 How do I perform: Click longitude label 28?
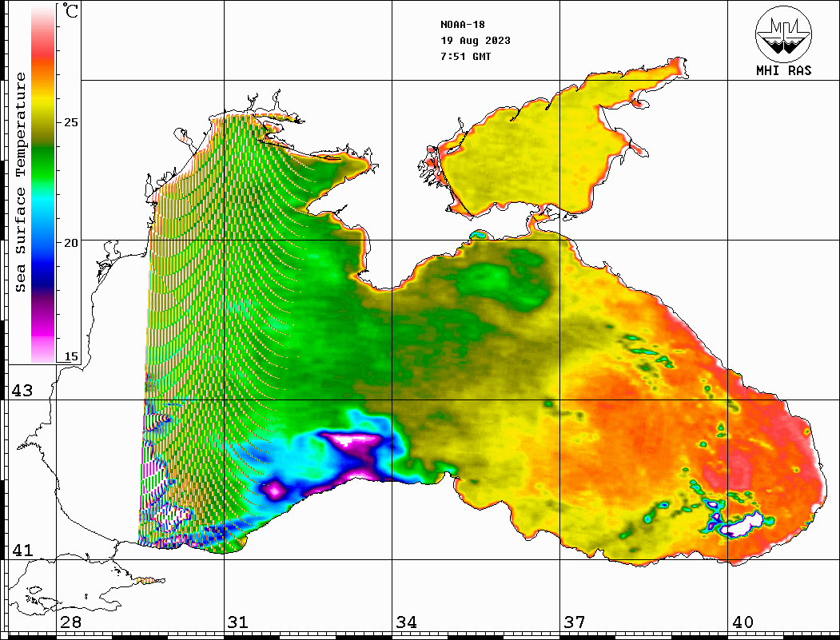tap(70, 622)
